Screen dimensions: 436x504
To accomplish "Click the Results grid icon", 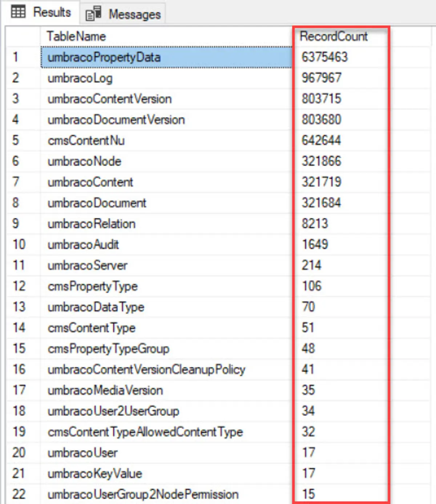I will (x=18, y=12).
